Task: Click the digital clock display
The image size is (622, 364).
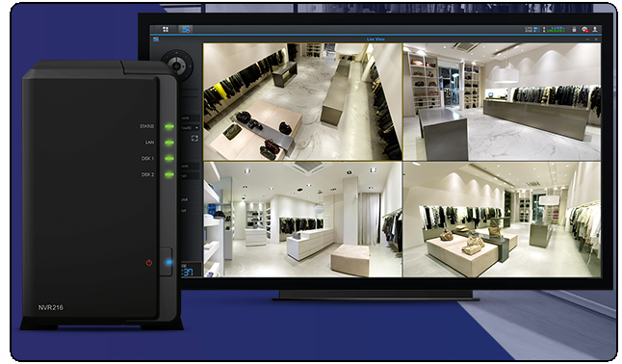Action: [187, 272]
